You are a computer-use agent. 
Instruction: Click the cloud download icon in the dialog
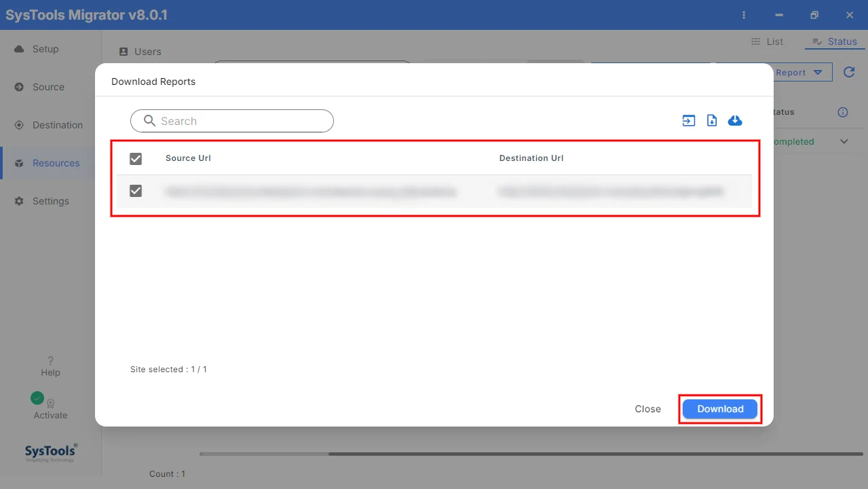click(735, 121)
